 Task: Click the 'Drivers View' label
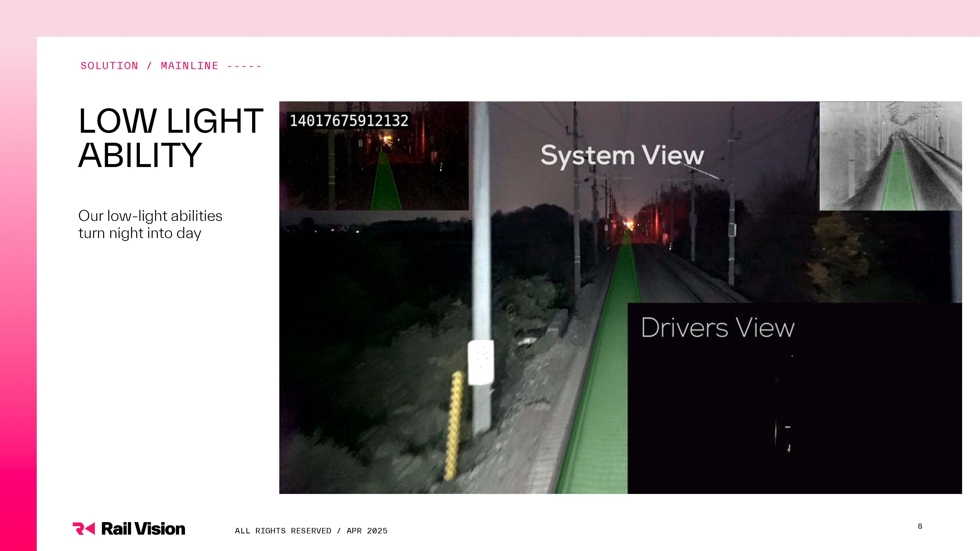click(718, 327)
